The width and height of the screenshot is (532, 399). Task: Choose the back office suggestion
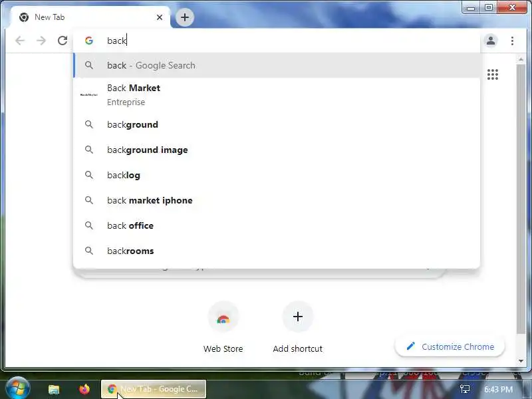click(x=277, y=225)
